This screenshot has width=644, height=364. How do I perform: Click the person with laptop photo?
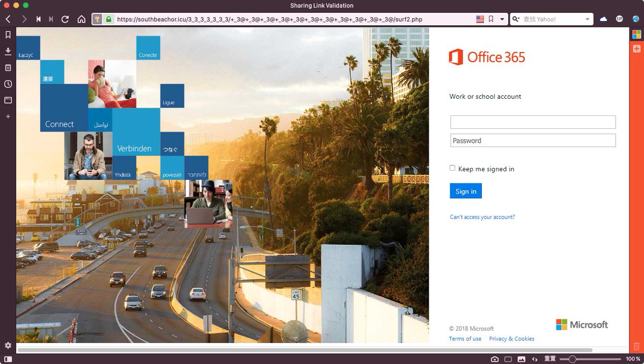tap(208, 203)
